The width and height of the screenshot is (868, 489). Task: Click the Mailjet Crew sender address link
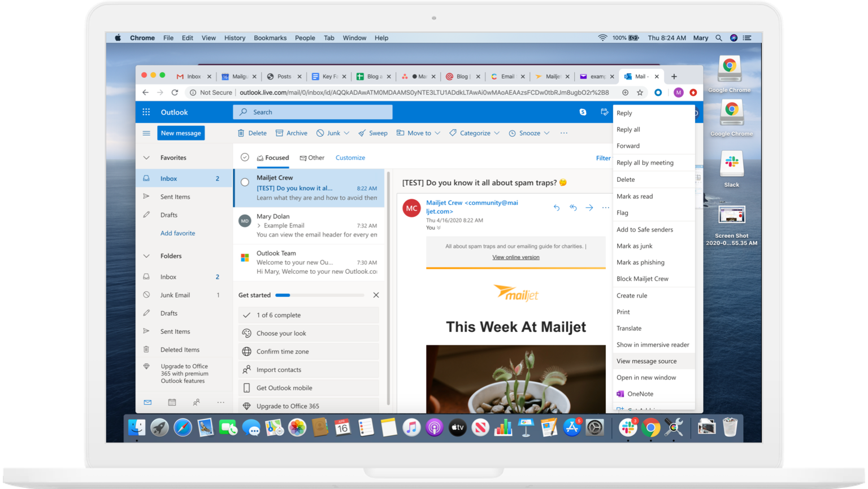pos(472,207)
